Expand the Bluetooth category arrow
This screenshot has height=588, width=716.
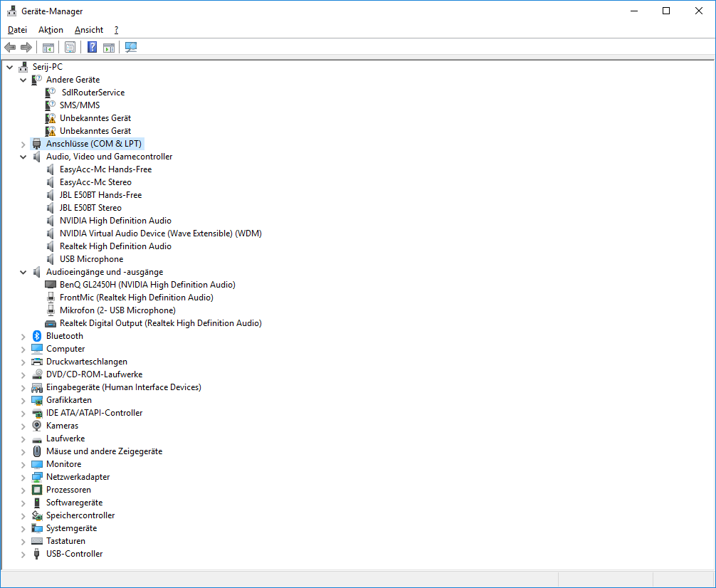[x=23, y=336]
